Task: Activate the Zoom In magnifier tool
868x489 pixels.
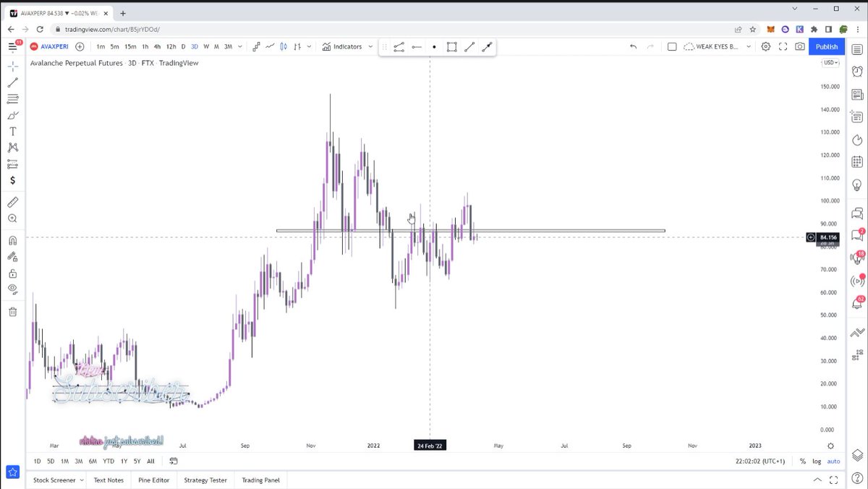Action: point(12,218)
